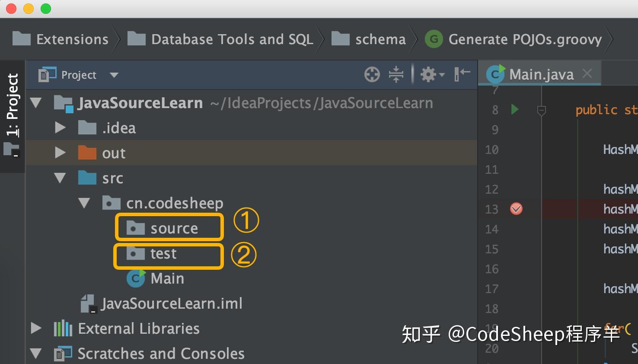Click the green Run arrow in the line 8 gutter

point(514,109)
